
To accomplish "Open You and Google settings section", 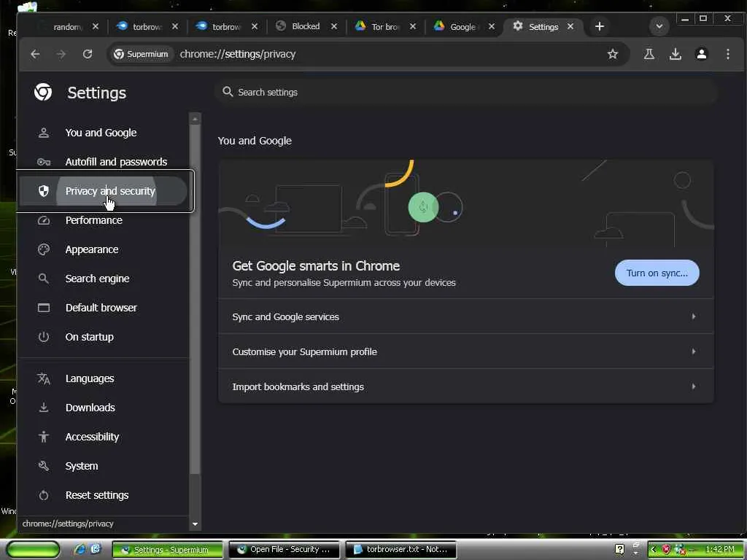I will (x=101, y=133).
